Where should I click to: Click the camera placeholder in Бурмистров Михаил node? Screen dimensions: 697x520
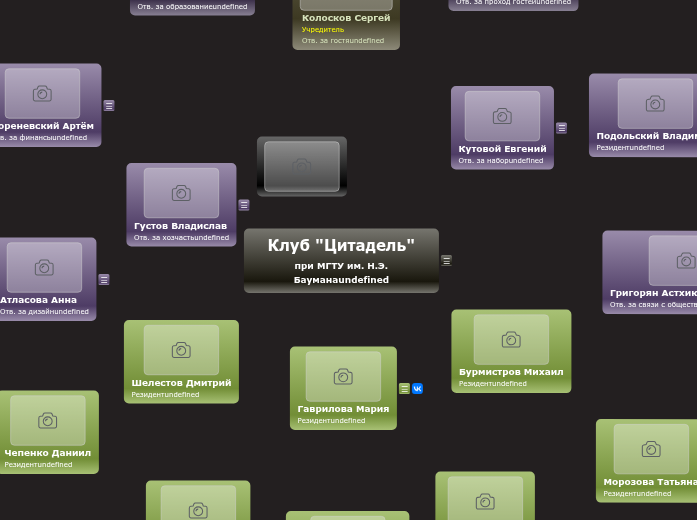pyautogui.click(x=511, y=340)
